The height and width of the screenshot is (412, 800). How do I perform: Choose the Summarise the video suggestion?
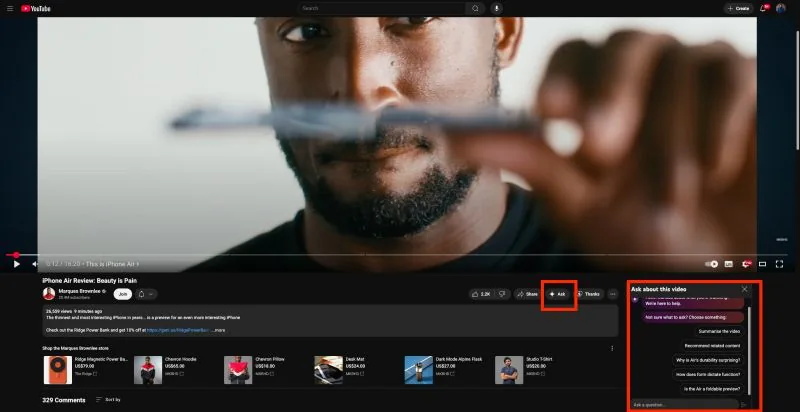coord(719,331)
